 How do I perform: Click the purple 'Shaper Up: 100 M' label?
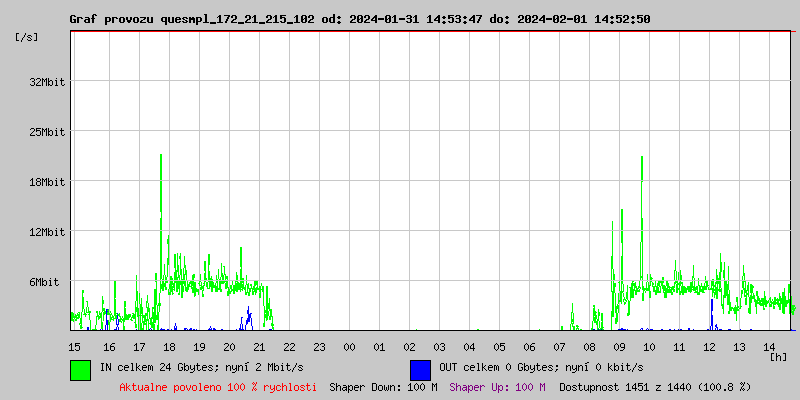coord(497,387)
